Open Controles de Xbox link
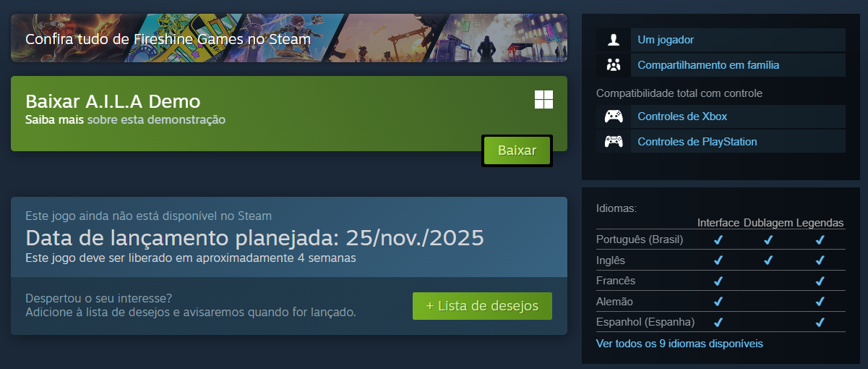This screenshot has height=369, width=868. click(682, 116)
